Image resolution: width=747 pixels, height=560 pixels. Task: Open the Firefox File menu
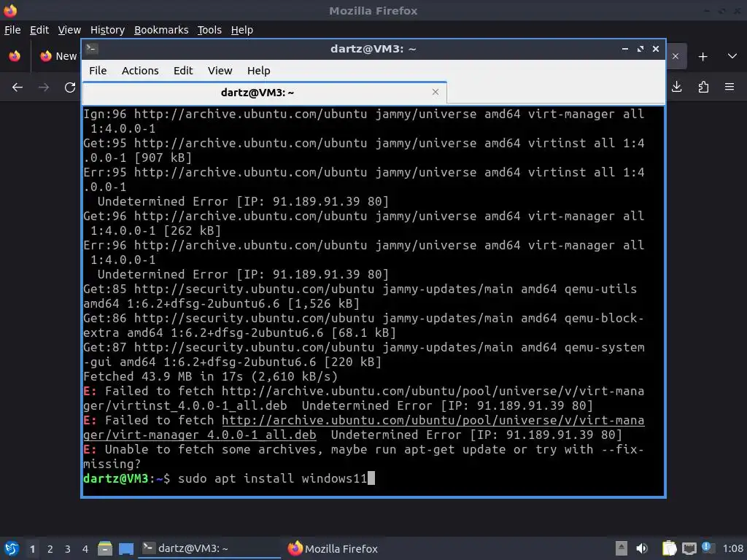[x=12, y=30]
